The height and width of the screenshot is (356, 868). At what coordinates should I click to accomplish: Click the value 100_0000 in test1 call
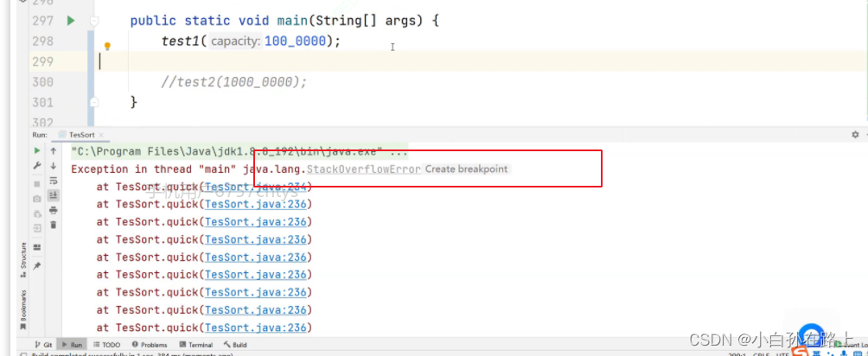pos(295,41)
